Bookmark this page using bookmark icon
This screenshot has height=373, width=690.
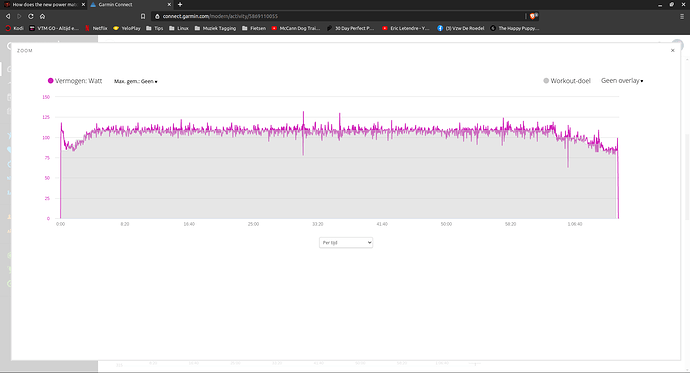(143, 16)
